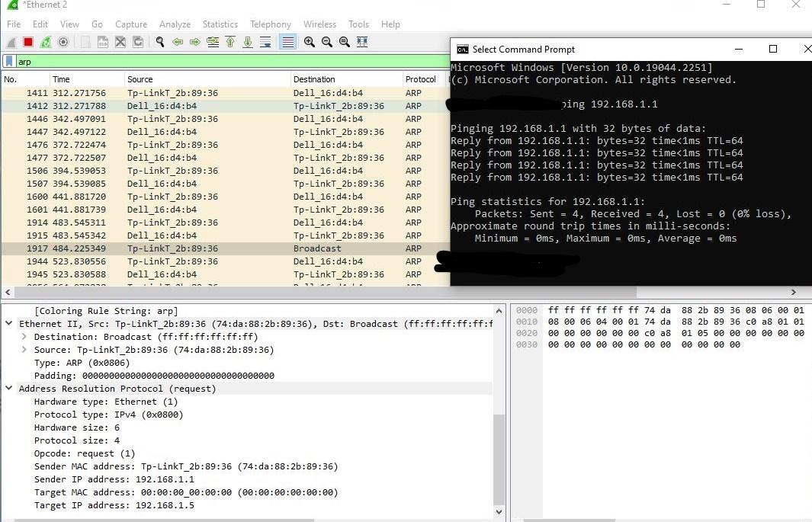The height and width of the screenshot is (522, 812).
Task: Sort packets by the Destination column header
Action: [346, 79]
